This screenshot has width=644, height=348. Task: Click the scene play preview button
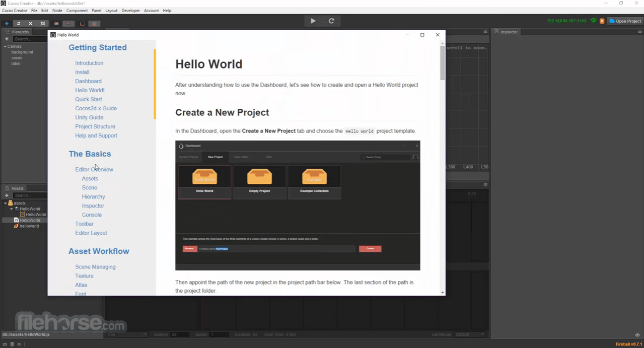(313, 21)
